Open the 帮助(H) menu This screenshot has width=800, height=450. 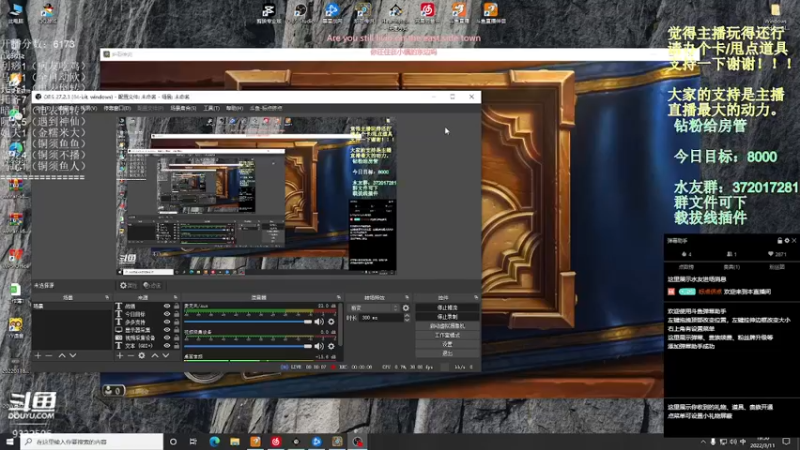tap(234, 108)
